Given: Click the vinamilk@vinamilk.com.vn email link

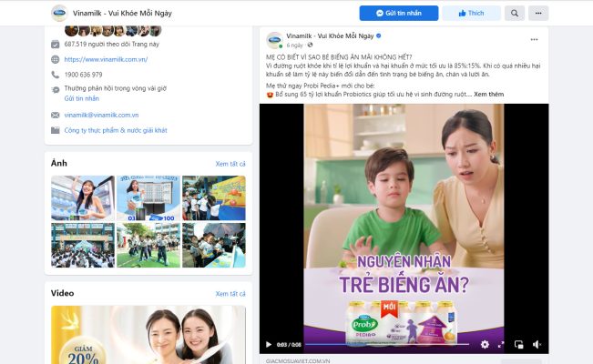Looking at the screenshot, I should click(101, 115).
